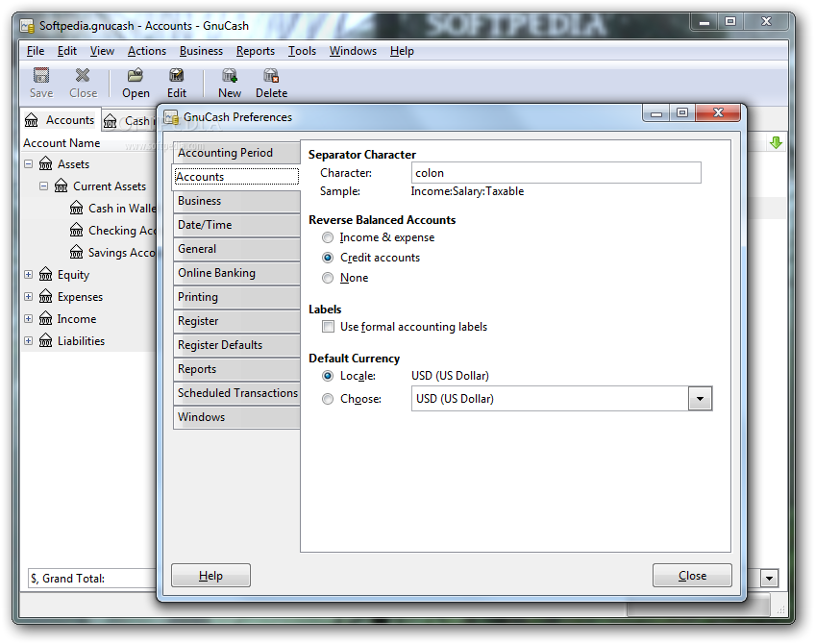The width and height of the screenshot is (815, 644).
Task: Click the Edit account toolbar icon
Action: (x=176, y=76)
